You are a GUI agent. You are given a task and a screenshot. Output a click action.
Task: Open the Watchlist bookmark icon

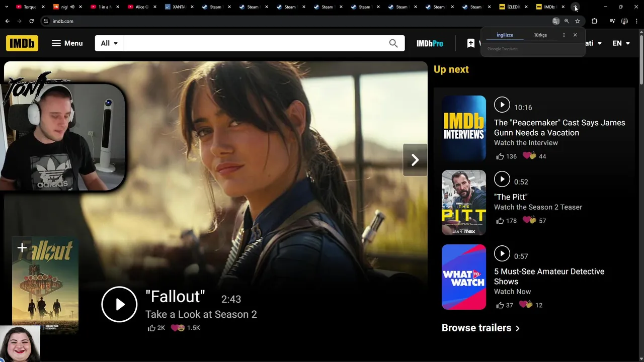pyautogui.click(x=471, y=43)
